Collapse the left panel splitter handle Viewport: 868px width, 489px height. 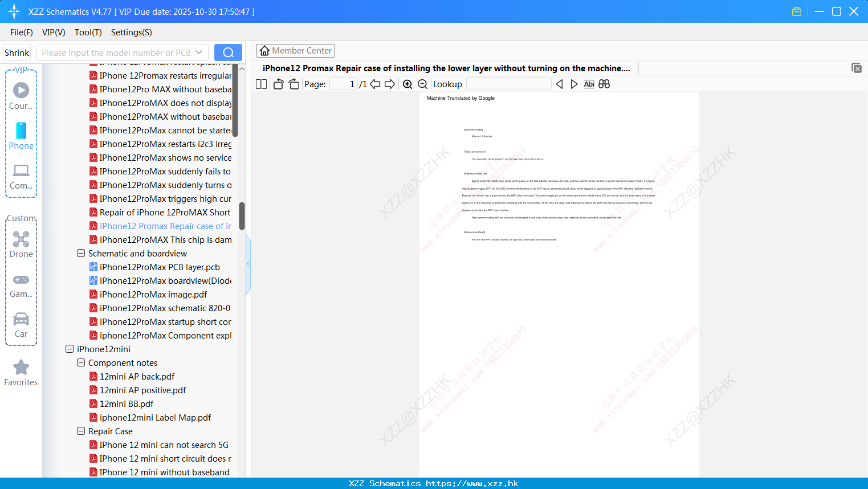[248, 264]
